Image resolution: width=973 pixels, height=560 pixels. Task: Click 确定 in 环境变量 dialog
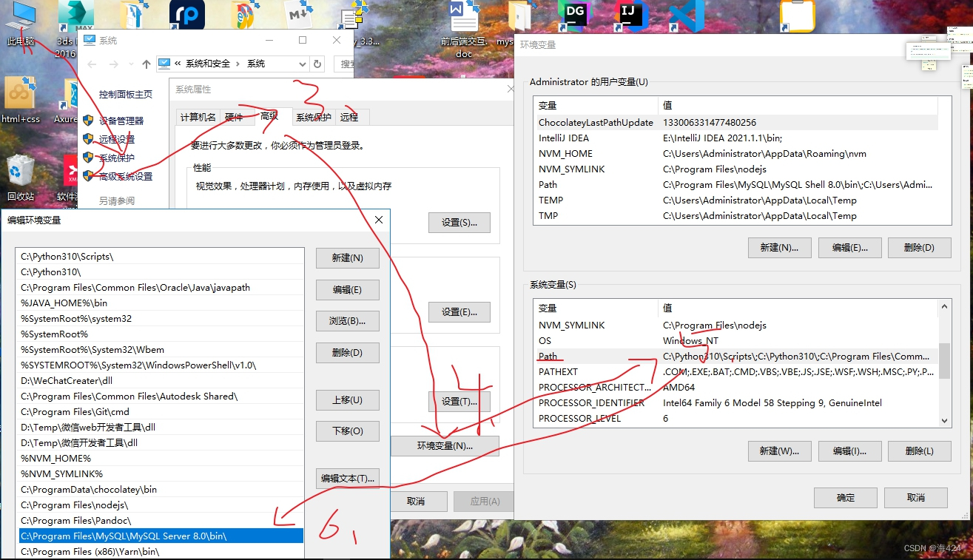coord(845,497)
